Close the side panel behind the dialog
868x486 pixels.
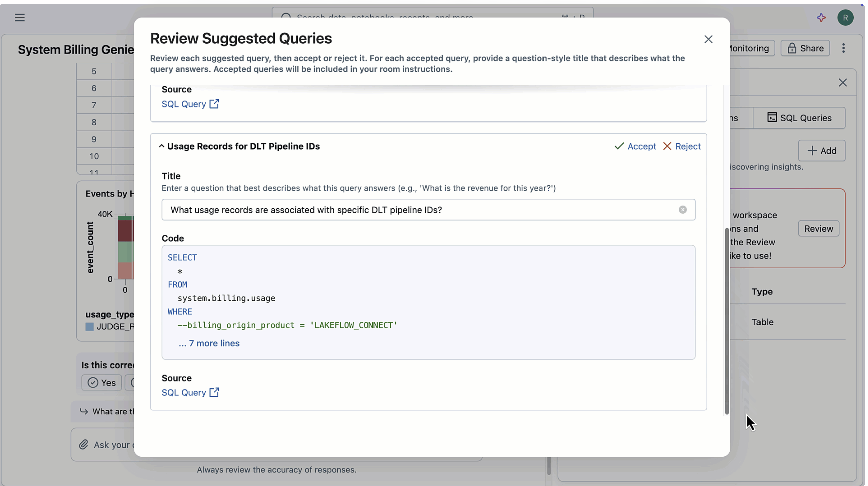pos(842,83)
